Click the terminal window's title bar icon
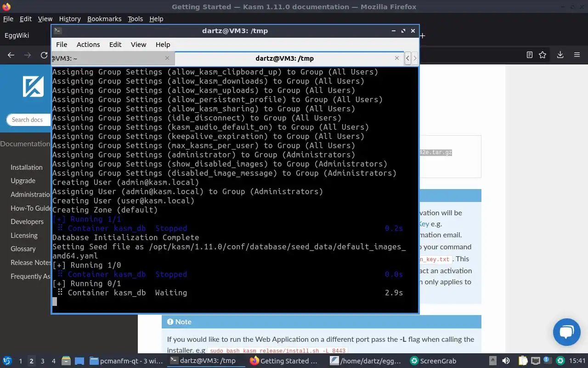588x368 pixels. coord(57,31)
